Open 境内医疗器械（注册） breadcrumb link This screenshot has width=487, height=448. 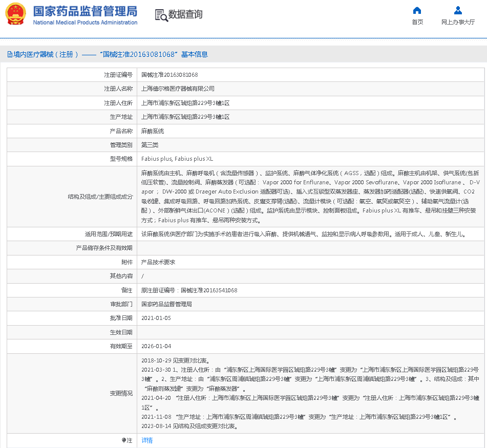tap(46, 54)
